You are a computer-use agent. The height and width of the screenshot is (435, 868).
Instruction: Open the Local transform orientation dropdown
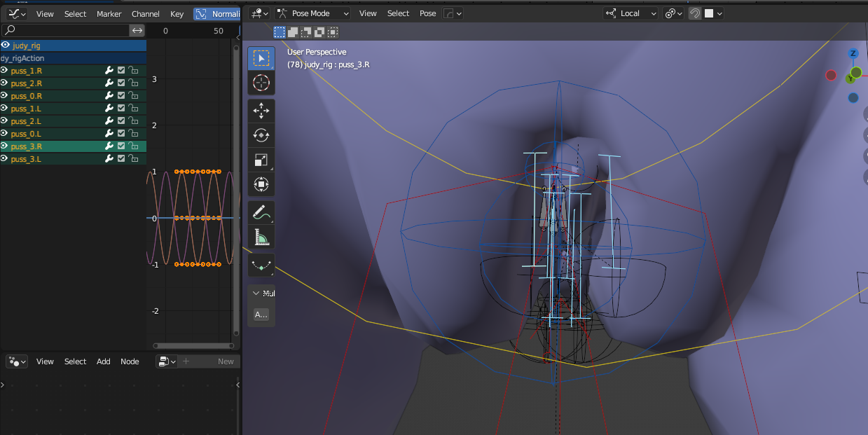click(x=631, y=13)
